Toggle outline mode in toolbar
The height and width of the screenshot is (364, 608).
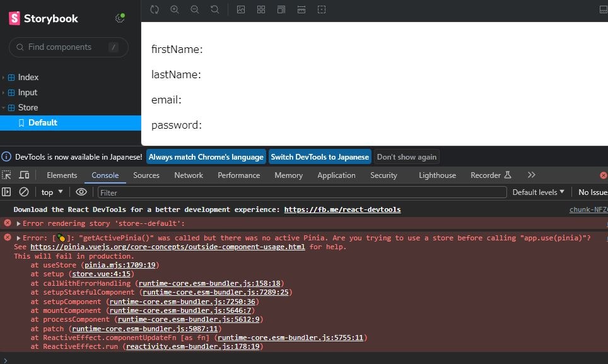(x=322, y=9)
